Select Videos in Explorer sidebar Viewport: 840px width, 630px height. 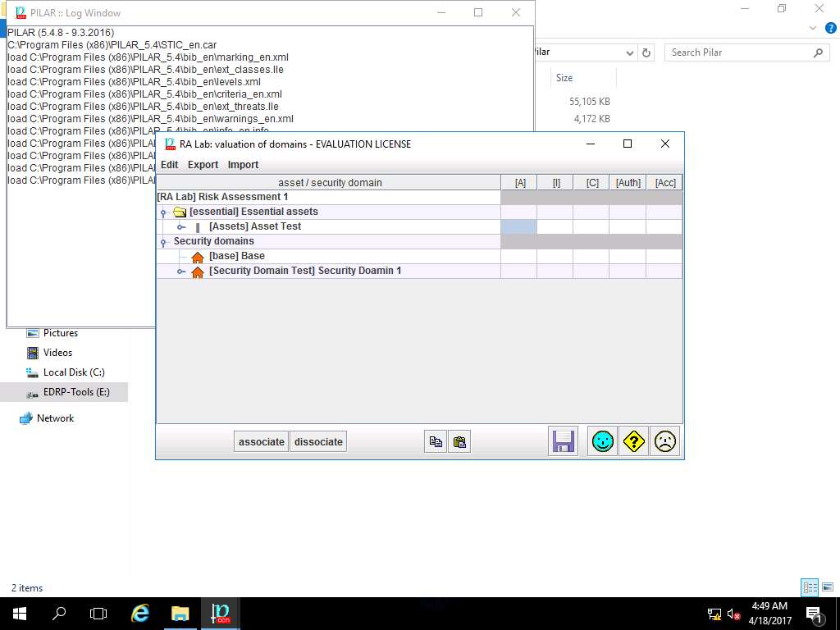click(57, 353)
